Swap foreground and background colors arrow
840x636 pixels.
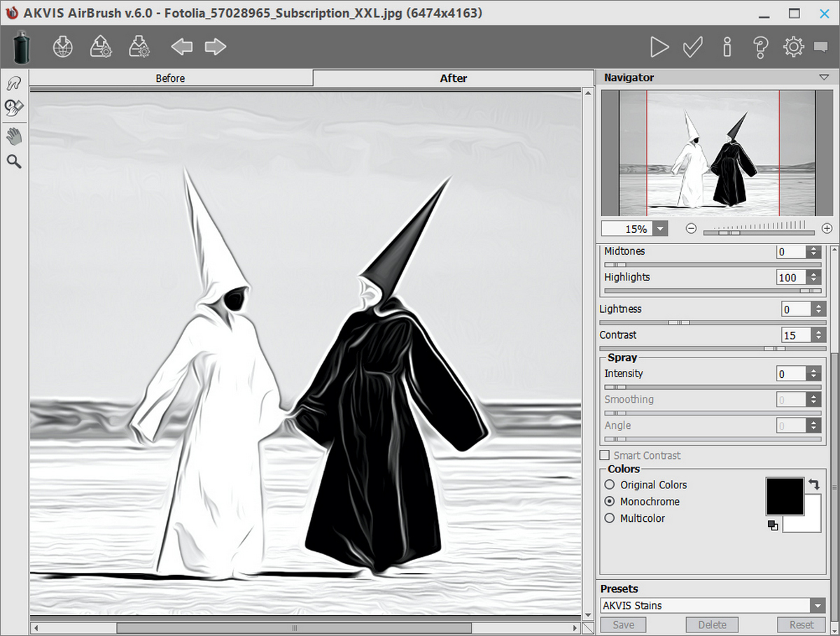[x=814, y=484]
